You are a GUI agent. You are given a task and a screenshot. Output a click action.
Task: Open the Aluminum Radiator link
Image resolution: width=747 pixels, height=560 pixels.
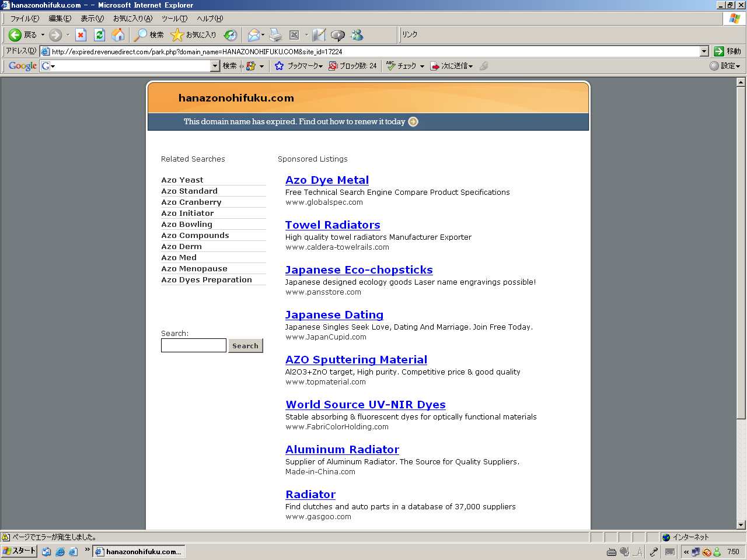coord(342,450)
